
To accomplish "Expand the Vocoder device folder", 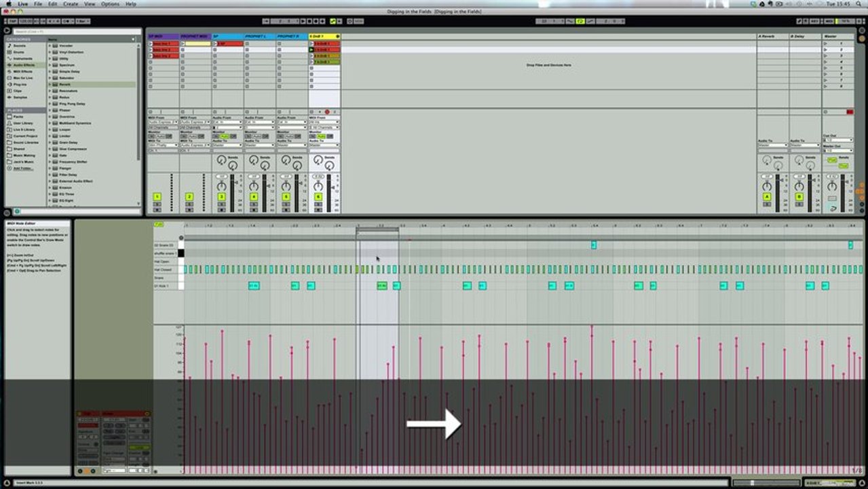I will (x=50, y=46).
